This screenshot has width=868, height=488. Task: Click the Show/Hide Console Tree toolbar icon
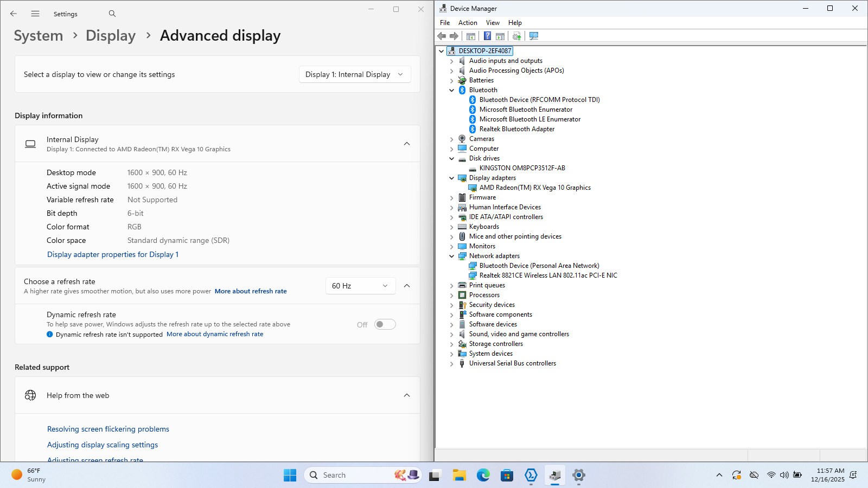pyautogui.click(x=471, y=36)
